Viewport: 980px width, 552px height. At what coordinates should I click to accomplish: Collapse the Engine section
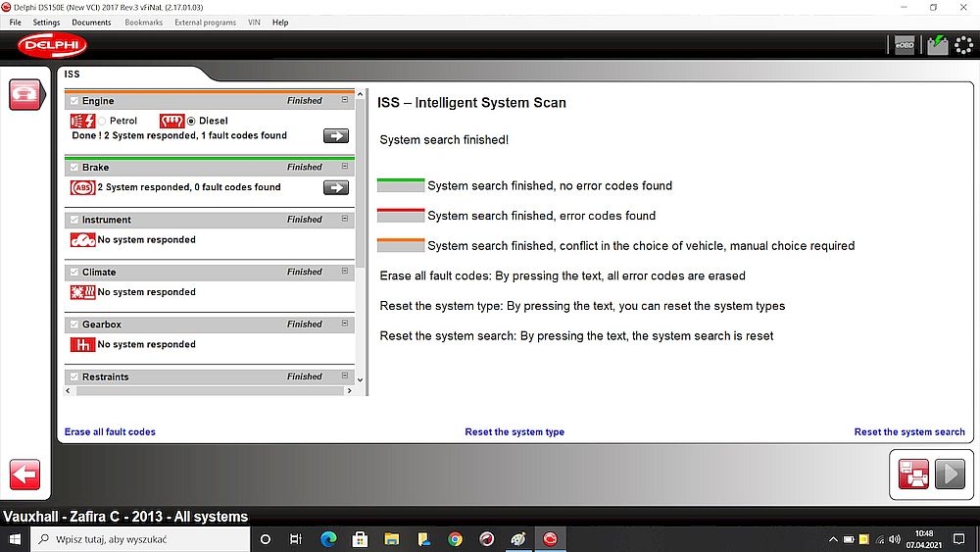click(x=345, y=100)
